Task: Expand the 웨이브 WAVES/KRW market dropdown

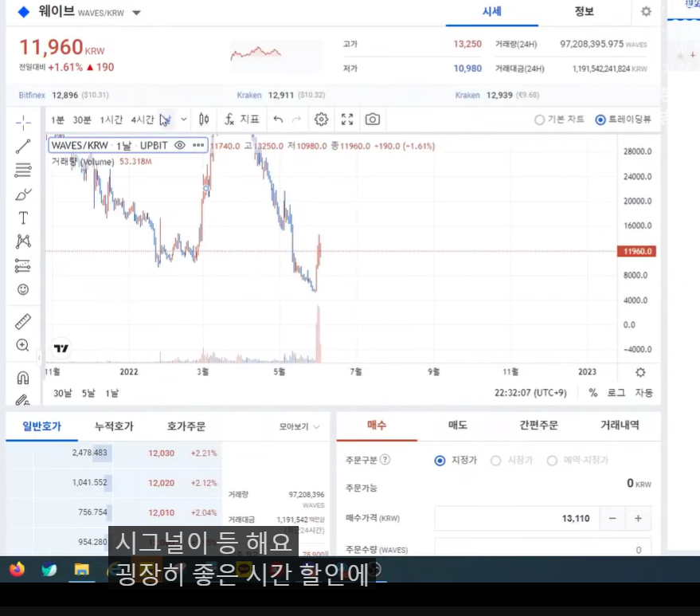Action: pyautogui.click(x=137, y=13)
